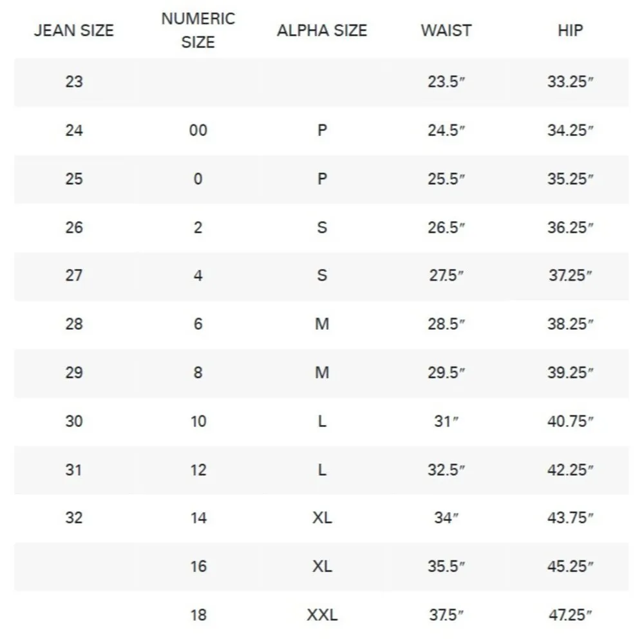The width and height of the screenshot is (644, 644).
Task: Click the JEAN SIZE column header
Action: (73, 30)
